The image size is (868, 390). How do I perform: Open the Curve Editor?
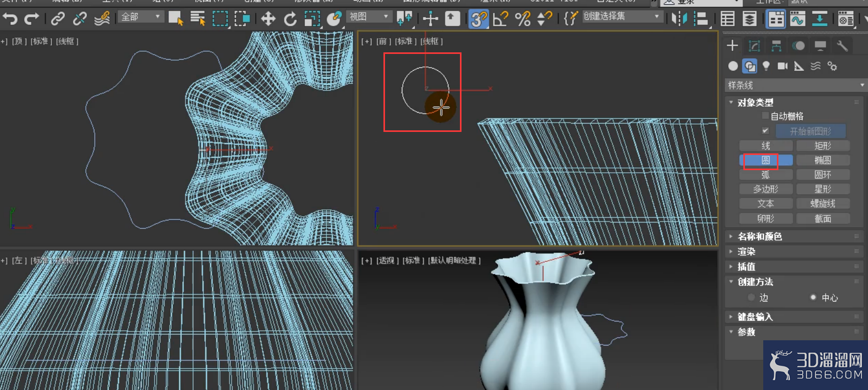798,19
